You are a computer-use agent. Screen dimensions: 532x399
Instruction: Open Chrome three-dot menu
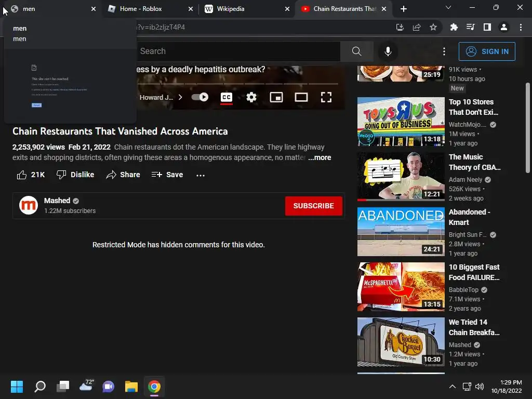pyautogui.click(x=521, y=27)
